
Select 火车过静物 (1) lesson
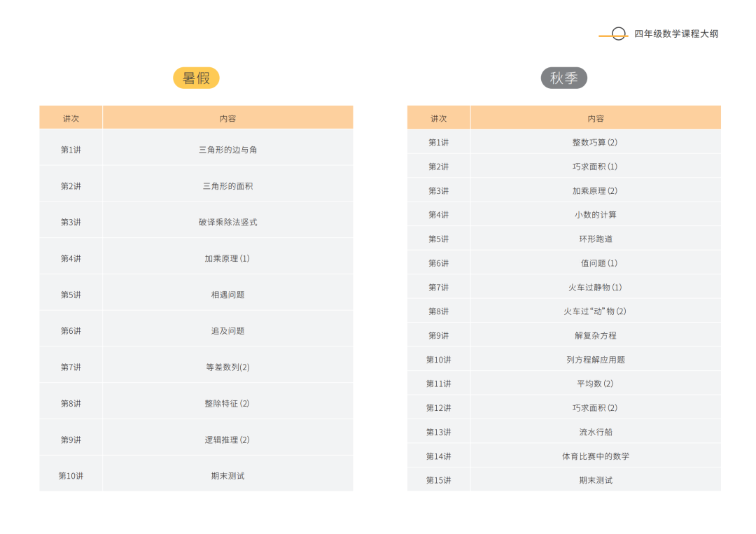tap(595, 287)
